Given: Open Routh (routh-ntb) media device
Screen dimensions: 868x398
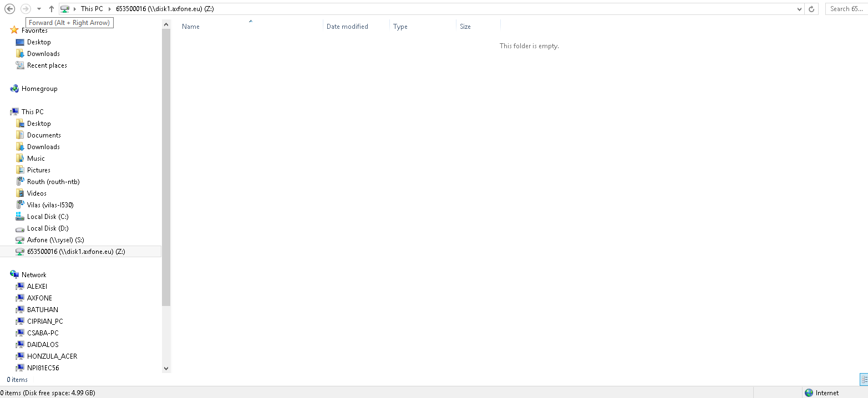Looking at the screenshot, I should pos(53,182).
